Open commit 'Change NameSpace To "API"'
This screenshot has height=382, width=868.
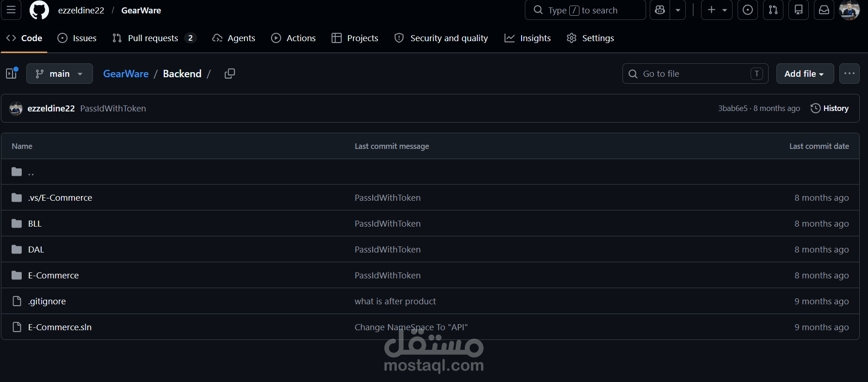(x=411, y=327)
